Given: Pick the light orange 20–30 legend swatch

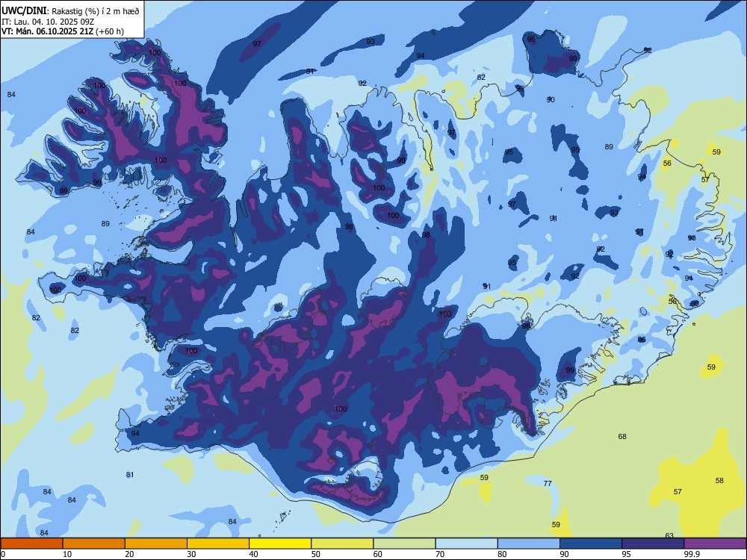Looking at the screenshot, I should tap(156, 544).
